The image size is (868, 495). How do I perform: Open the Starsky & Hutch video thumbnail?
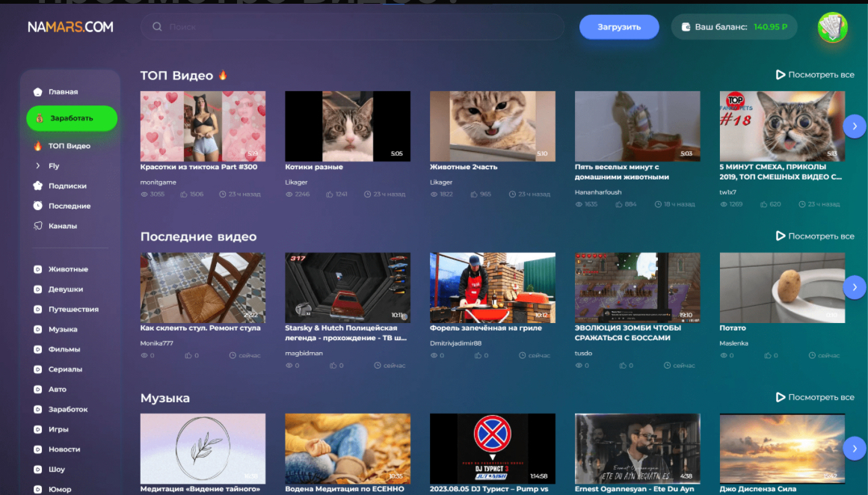pos(348,288)
